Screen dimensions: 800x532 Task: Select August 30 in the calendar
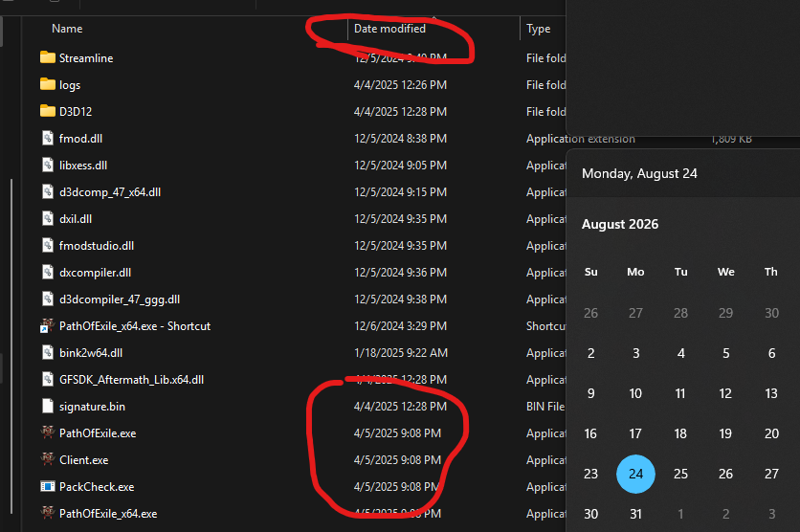pos(590,514)
